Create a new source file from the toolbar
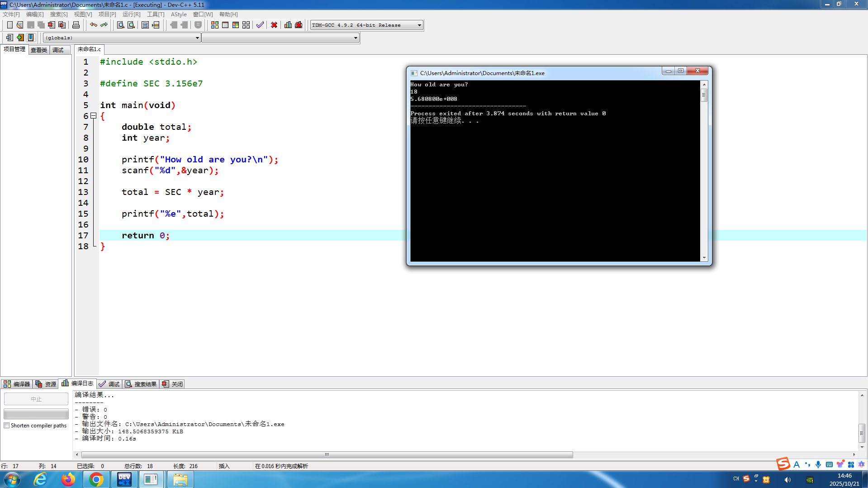 tap(9, 25)
